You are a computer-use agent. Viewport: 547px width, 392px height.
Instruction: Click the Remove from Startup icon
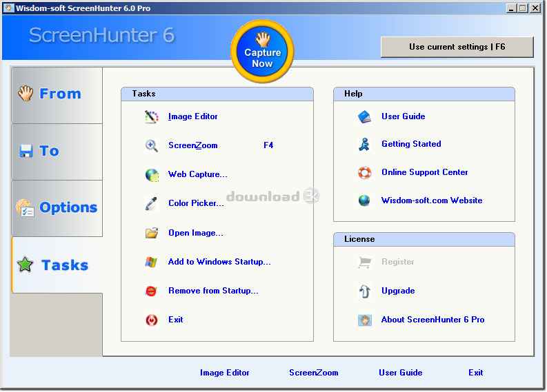[x=152, y=291]
